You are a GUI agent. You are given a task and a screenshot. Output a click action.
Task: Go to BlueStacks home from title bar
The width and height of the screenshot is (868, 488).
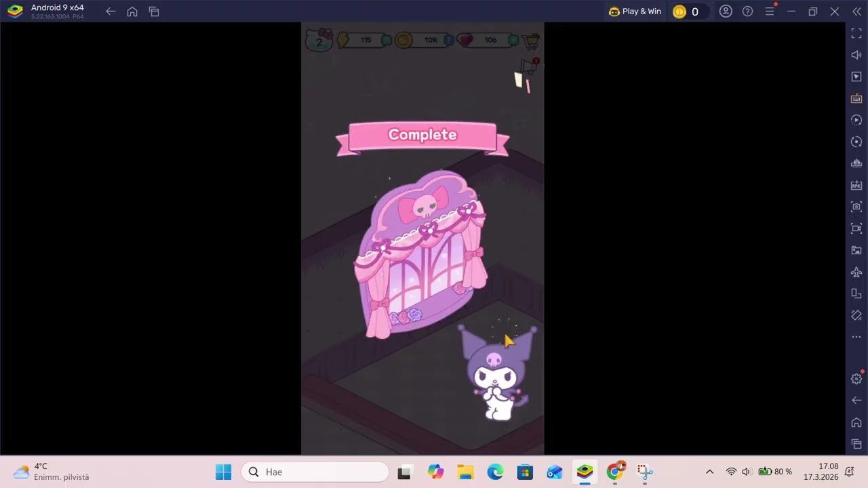[132, 12]
